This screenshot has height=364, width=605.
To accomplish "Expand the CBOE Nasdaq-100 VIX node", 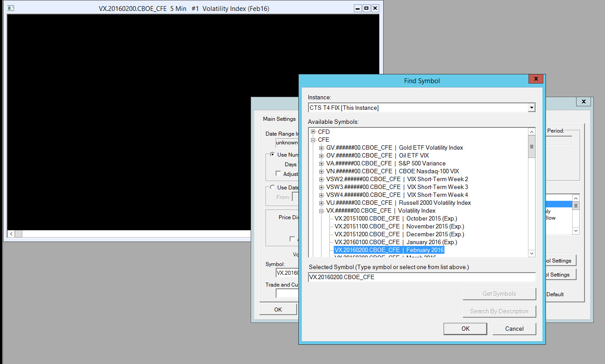I will click(x=322, y=171).
